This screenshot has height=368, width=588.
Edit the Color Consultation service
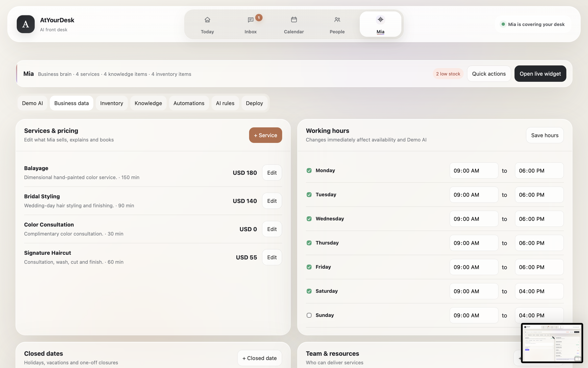(x=272, y=229)
